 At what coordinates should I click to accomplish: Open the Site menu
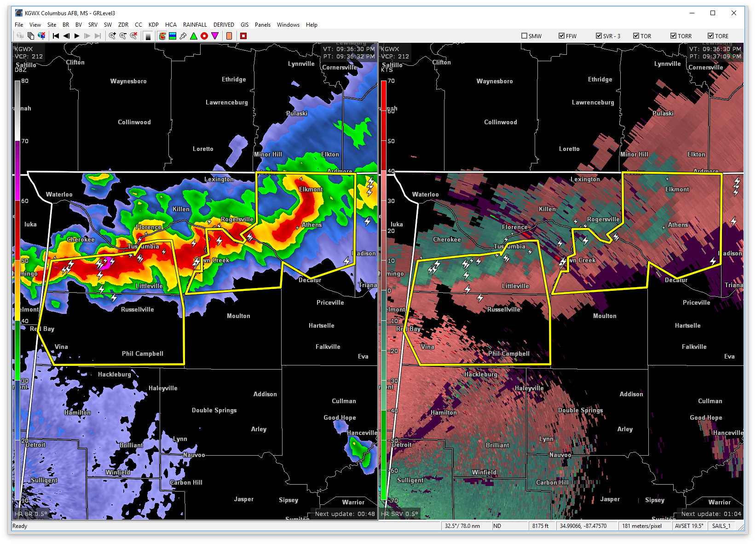coord(52,25)
